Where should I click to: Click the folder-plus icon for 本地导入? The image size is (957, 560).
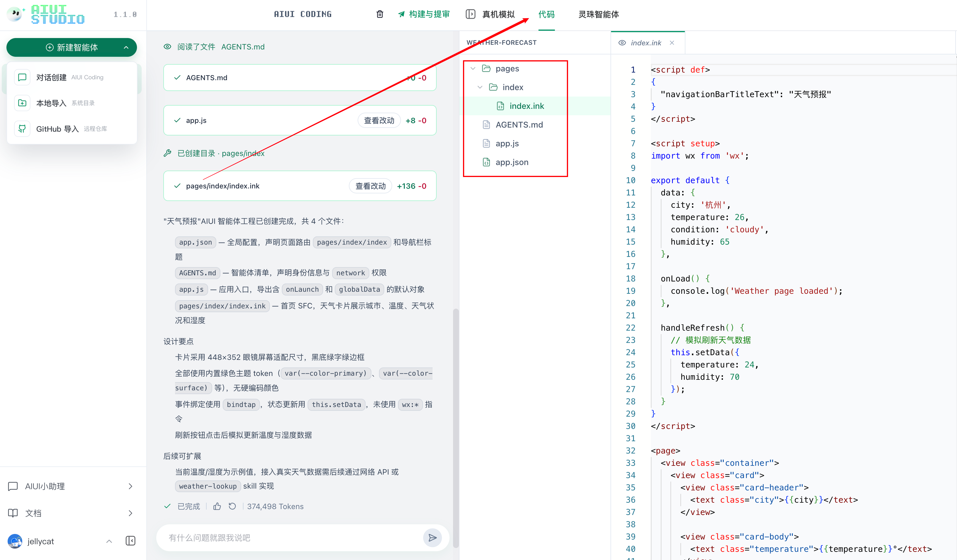tap(23, 103)
